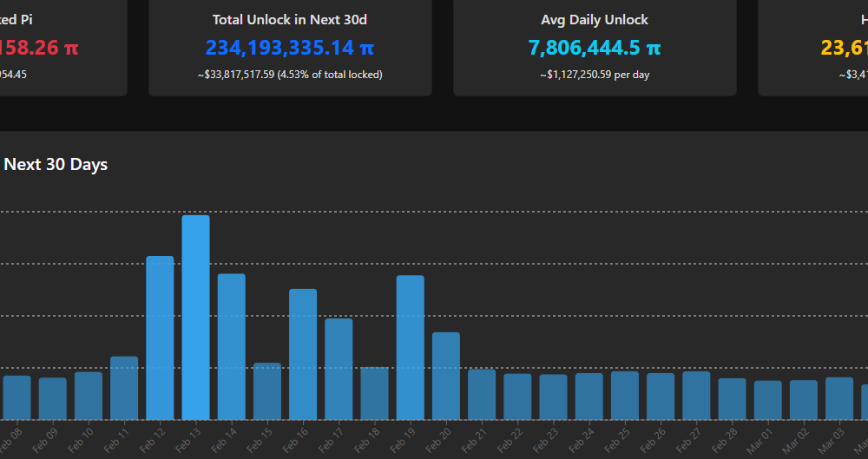Select the Feb 25 bar
868x459 pixels.
click(625, 396)
